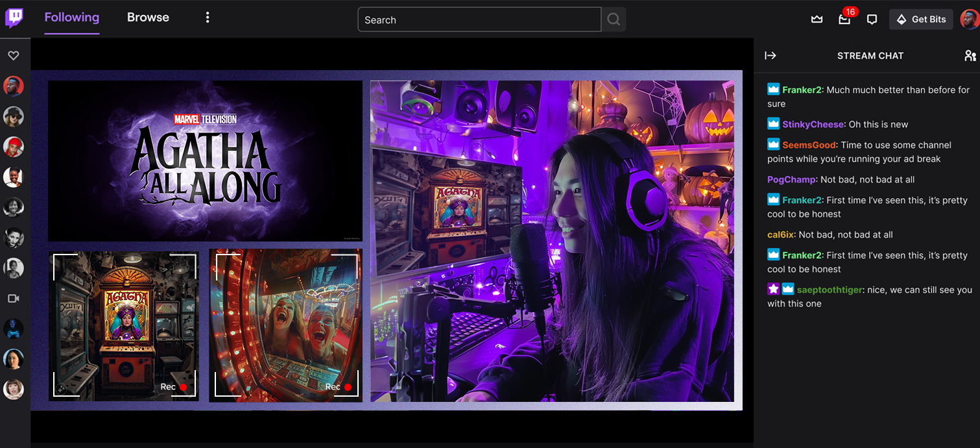This screenshot has height=448, width=980.
Task: Click message 'Time to use some channel points'
Action: 859,152
